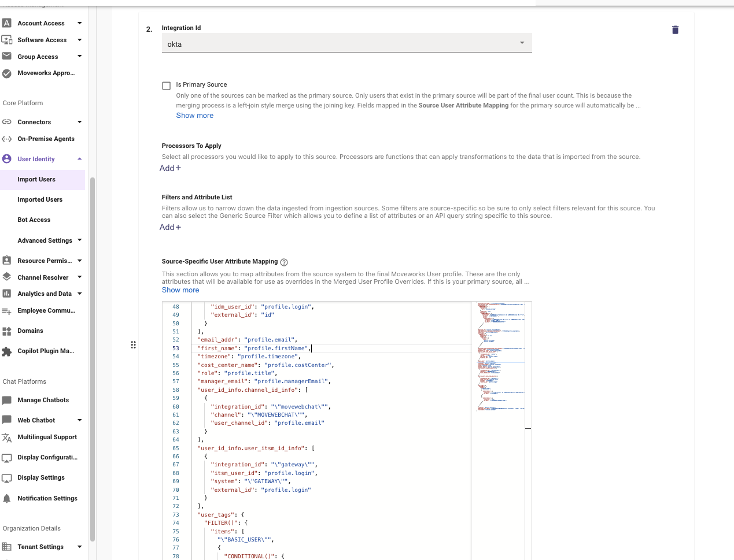Click the Account Access sidebar icon
Image resolution: width=734 pixels, height=560 pixels.
point(7,23)
